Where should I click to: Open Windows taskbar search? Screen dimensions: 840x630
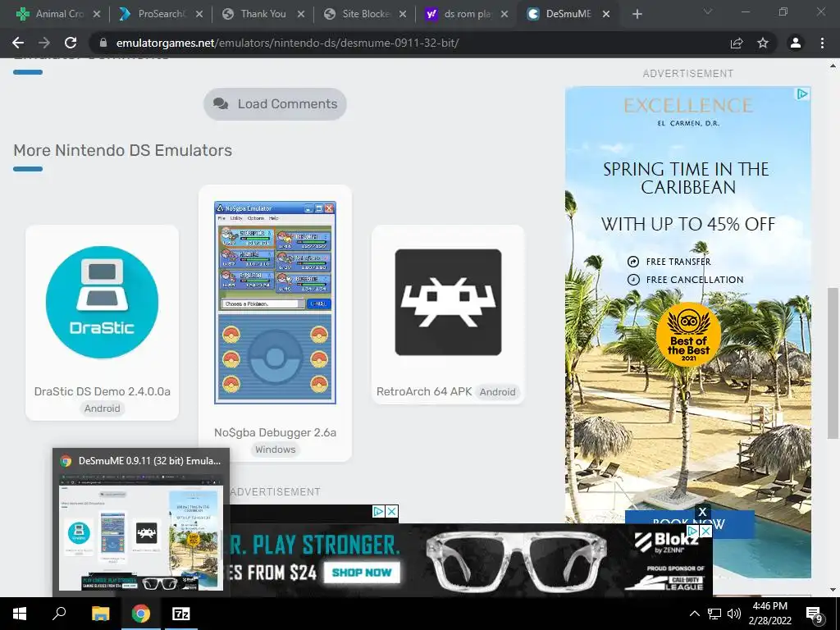click(x=59, y=614)
